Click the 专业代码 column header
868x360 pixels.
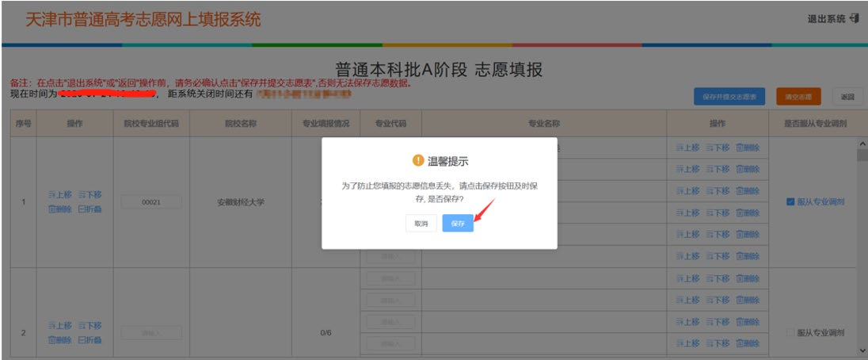(x=390, y=124)
